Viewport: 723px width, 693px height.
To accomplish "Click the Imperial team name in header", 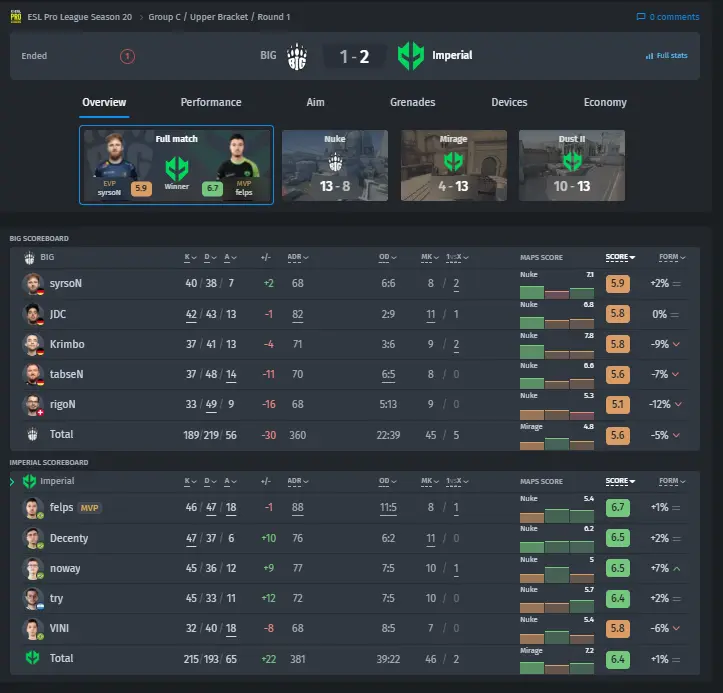I will [452, 55].
